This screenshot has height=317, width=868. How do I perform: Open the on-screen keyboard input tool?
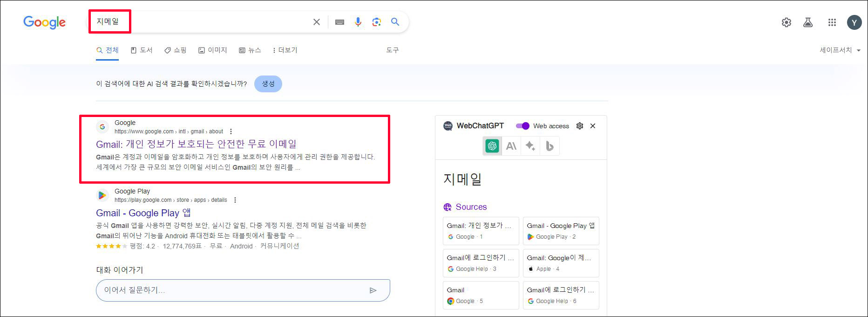point(339,22)
